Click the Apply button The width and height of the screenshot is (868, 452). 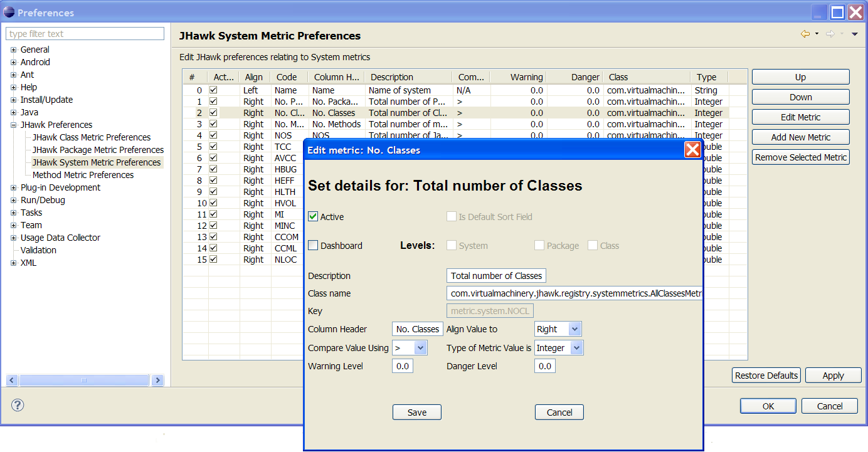coord(833,376)
